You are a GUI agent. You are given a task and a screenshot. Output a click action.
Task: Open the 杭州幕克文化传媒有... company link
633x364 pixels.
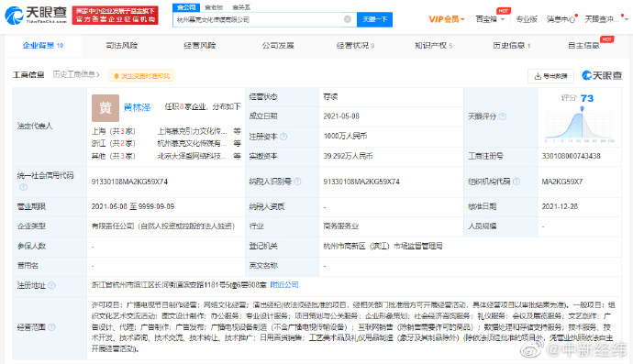coord(192,143)
